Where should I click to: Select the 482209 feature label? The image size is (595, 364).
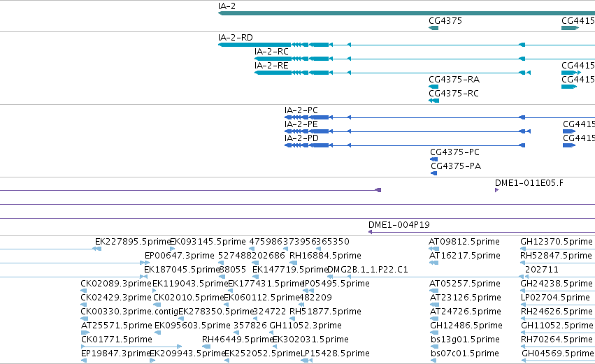pos(317,298)
